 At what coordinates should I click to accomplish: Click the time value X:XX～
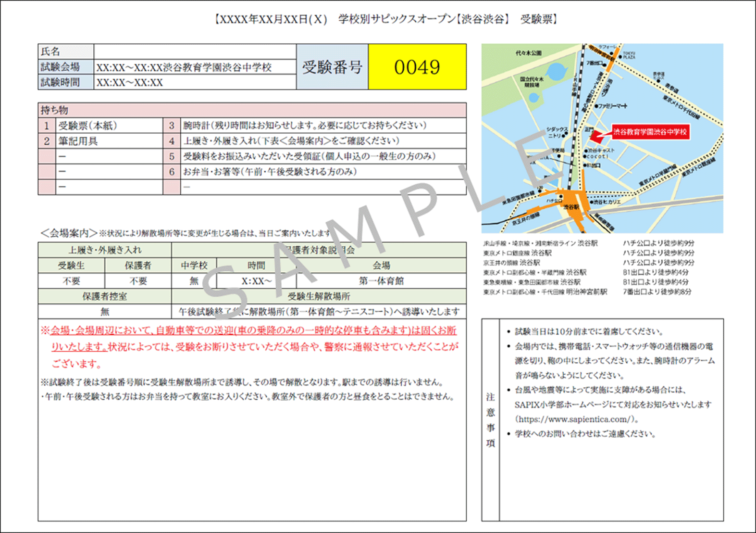tap(256, 281)
